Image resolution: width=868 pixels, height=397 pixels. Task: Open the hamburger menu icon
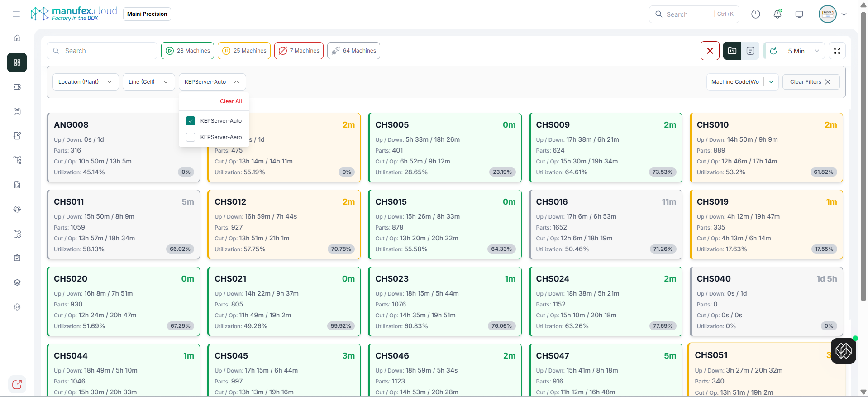pos(16,14)
